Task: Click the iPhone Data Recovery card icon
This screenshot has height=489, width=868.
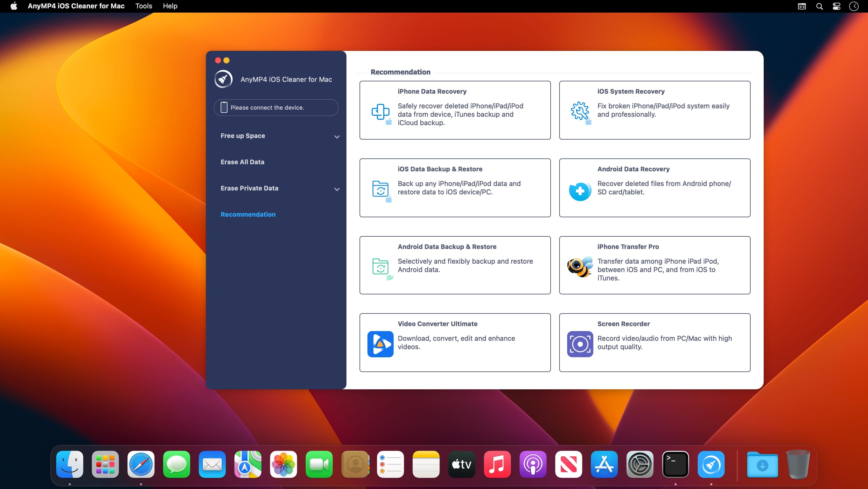Action: pos(381,114)
